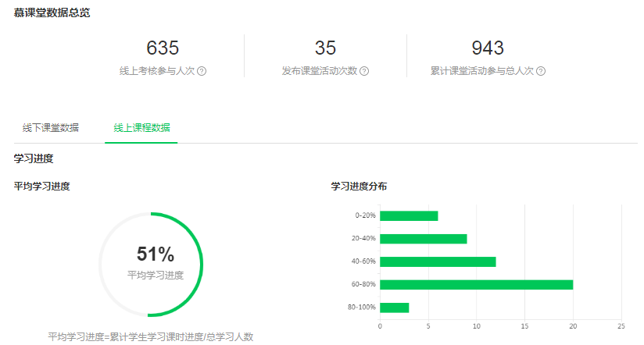Click the 51% average progress ring

(151, 265)
